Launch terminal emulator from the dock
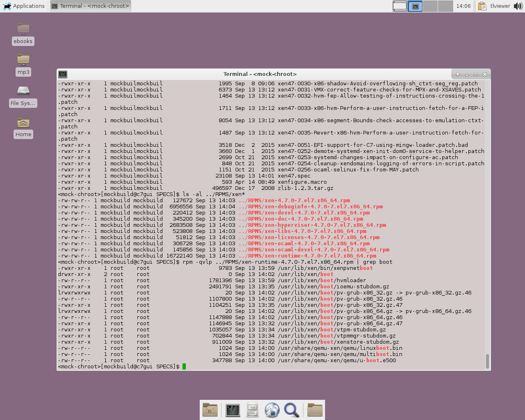Screen dimensions: 525x420 [x=233, y=410]
